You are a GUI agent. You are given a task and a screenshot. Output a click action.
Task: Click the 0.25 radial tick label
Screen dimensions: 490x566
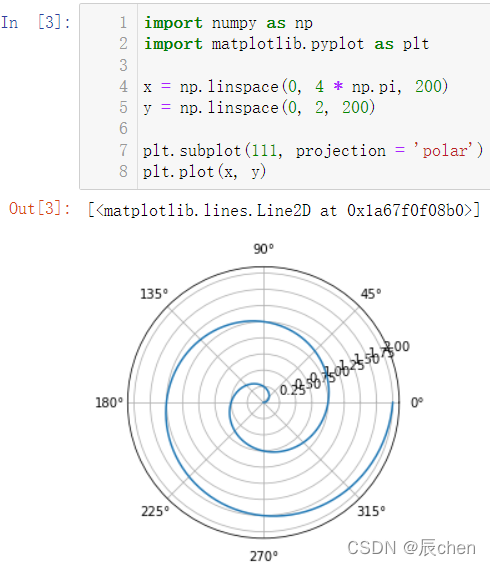click(x=292, y=390)
